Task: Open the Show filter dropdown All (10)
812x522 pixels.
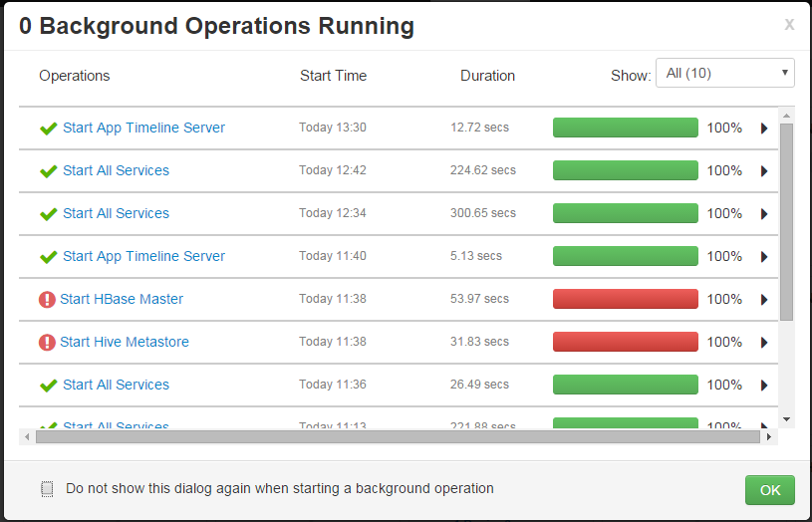Action: coord(725,73)
